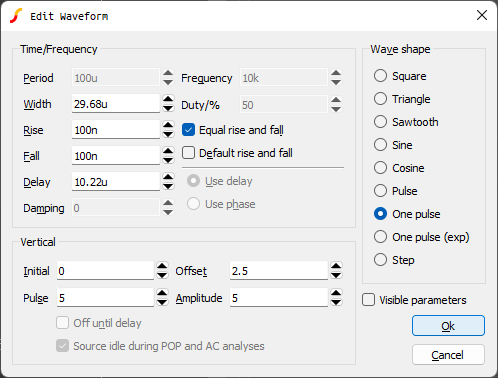498x378 pixels.
Task: Click into the Width input field
Action: (x=116, y=104)
